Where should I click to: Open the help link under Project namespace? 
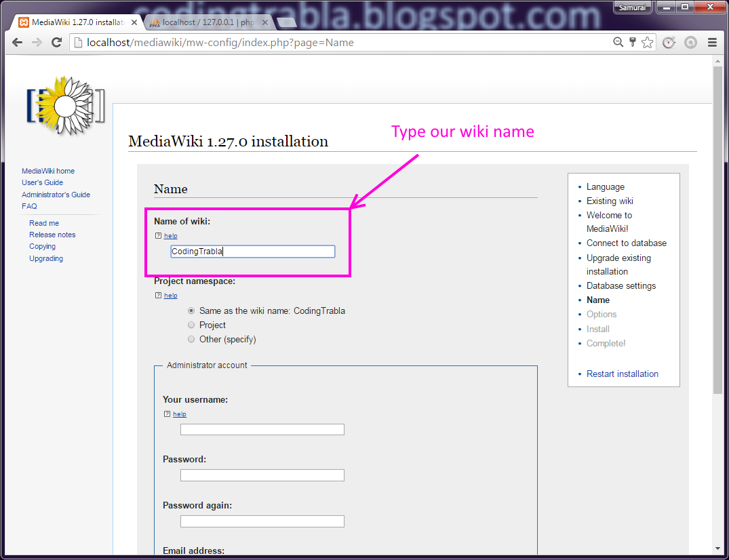tap(171, 295)
